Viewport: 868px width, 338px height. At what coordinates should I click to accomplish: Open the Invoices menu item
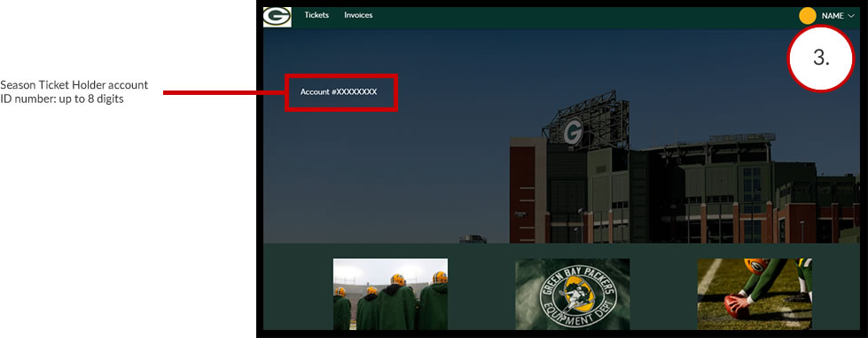pos(358,15)
